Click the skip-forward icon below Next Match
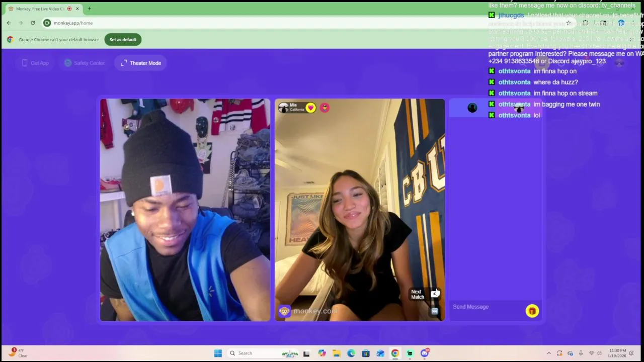Screen dimensions: 644x362 pos(435,311)
